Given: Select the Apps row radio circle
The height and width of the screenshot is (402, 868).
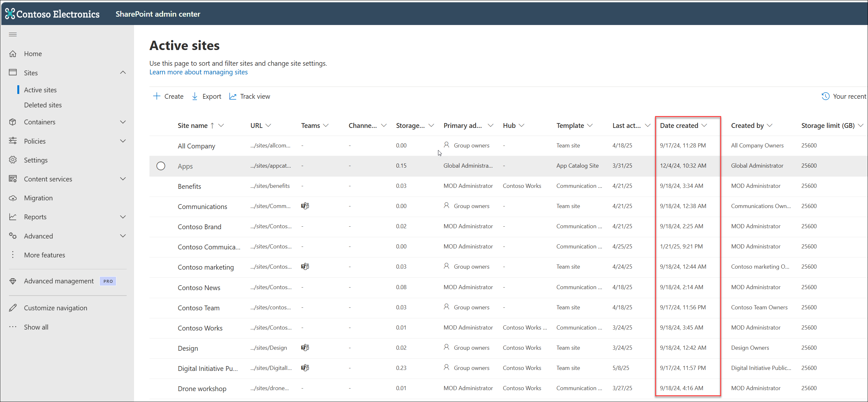Looking at the screenshot, I should [161, 166].
